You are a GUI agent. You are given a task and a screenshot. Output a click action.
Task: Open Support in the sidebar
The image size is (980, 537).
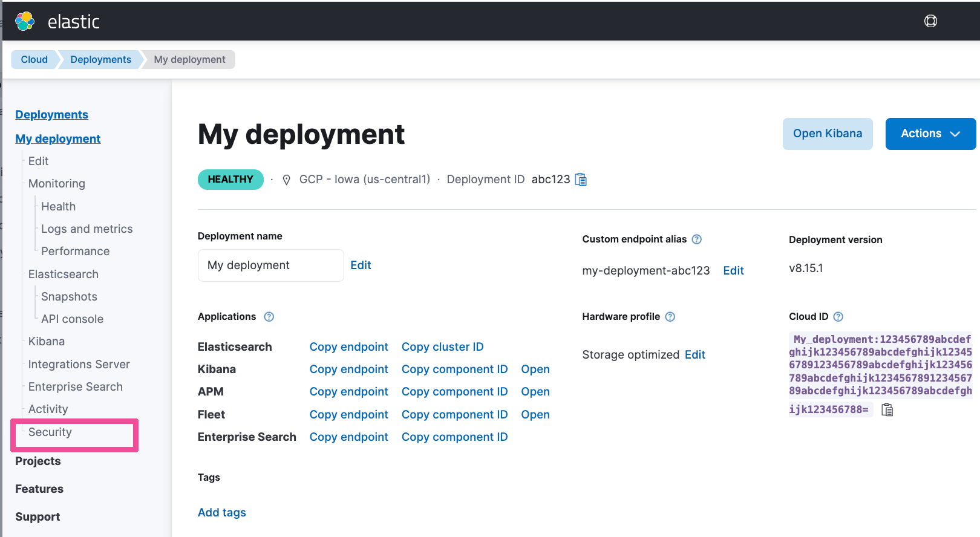click(38, 517)
